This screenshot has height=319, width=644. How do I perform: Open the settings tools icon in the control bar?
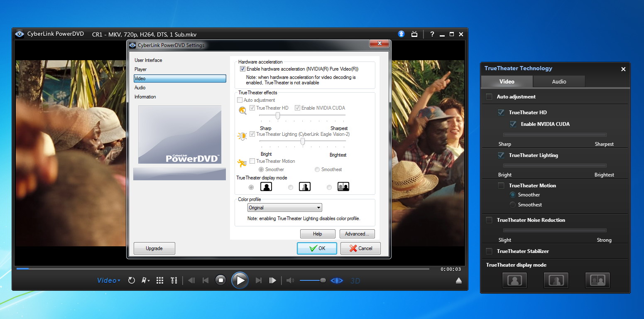(x=174, y=280)
